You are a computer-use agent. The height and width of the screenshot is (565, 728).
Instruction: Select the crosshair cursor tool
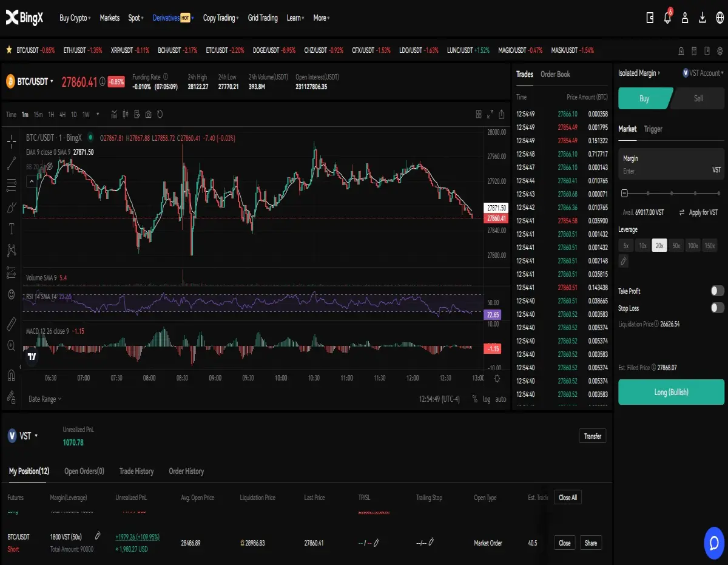tap(11, 143)
